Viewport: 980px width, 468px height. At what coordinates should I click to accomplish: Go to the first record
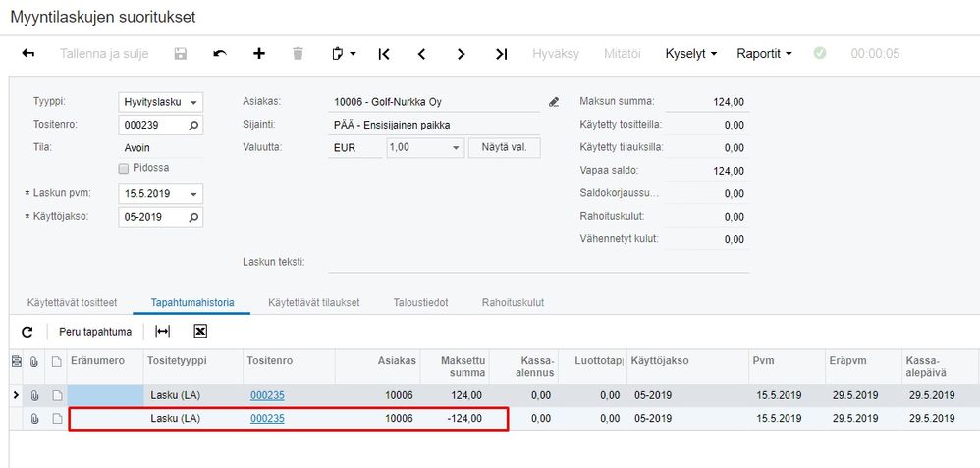[384, 54]
